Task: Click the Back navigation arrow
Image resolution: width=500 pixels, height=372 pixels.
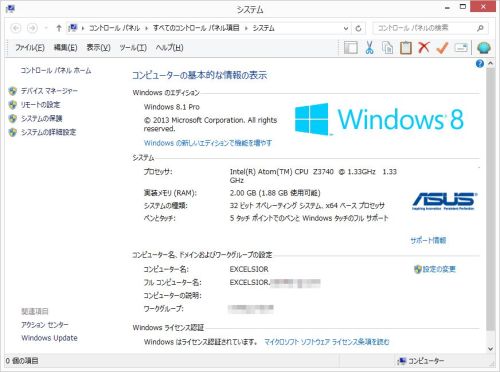Action: tap(16, 28)
